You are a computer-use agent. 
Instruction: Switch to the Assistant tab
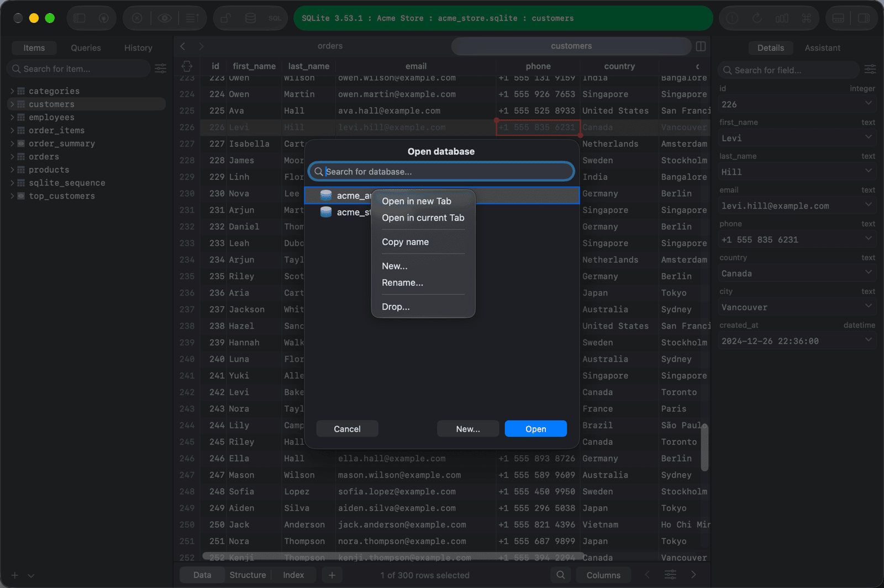click(x=822, y=48)
